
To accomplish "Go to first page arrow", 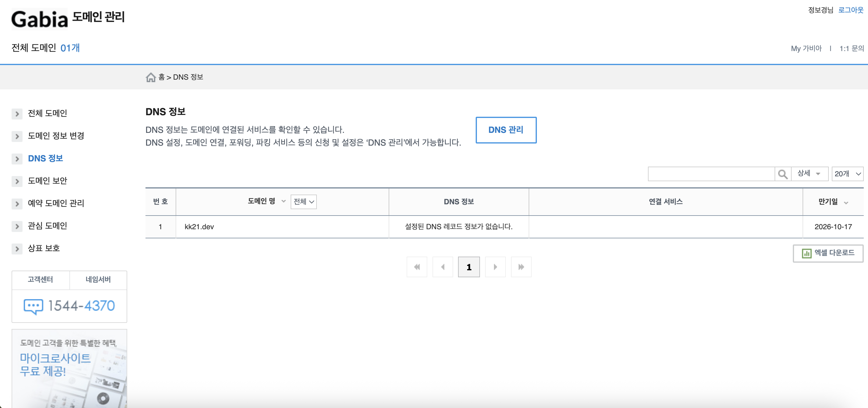I will [x=417, y=267].
